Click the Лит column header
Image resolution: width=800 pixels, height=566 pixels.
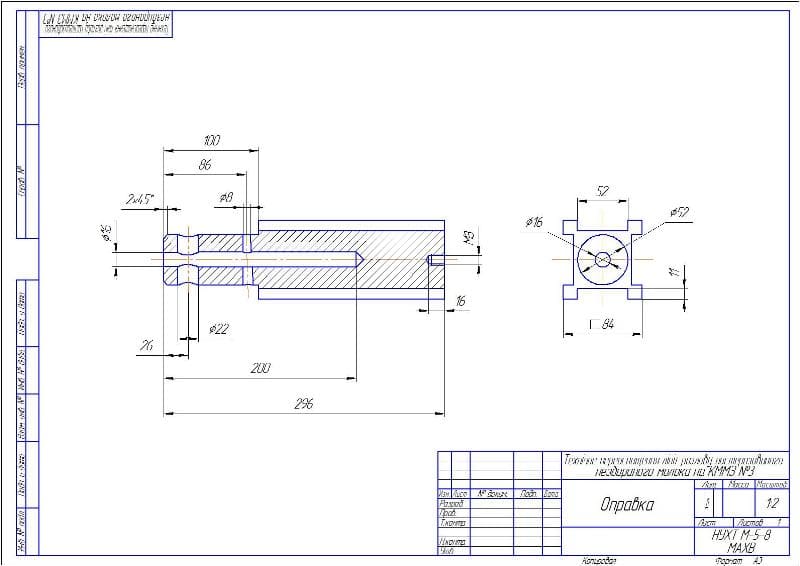709,484
